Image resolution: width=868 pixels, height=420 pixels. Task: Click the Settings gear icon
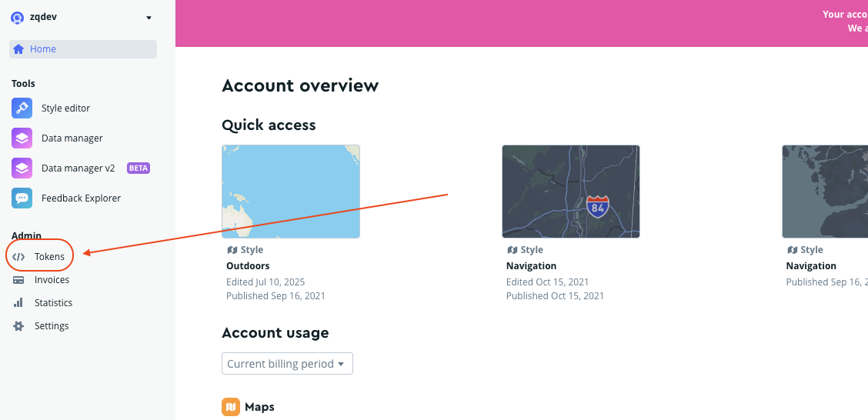click(18, 326)
